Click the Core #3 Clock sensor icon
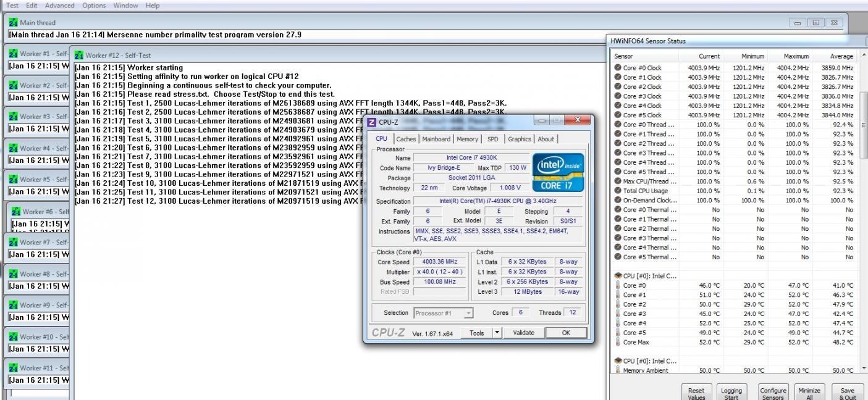This screenshot has width=868, height=400. [618, 96]
